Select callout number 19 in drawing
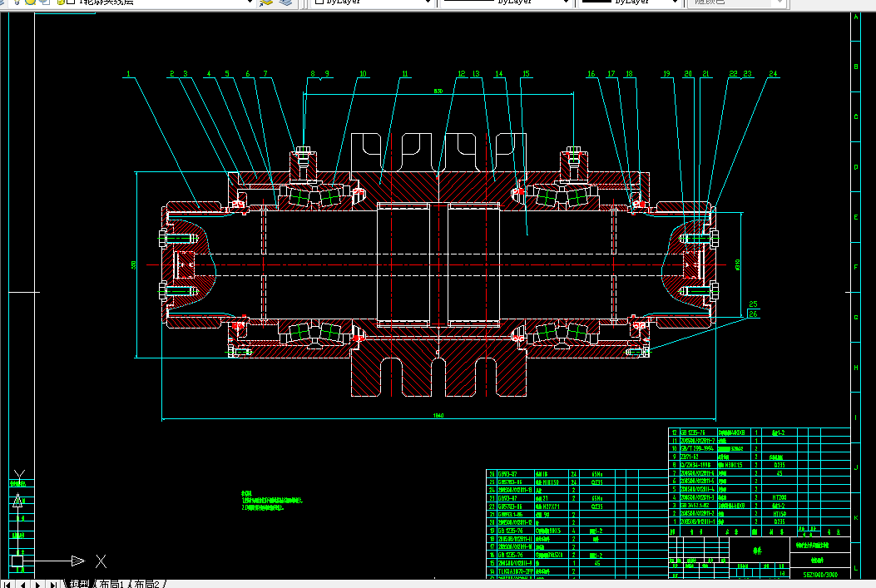876x588 pixels. (x=666, y=74)
